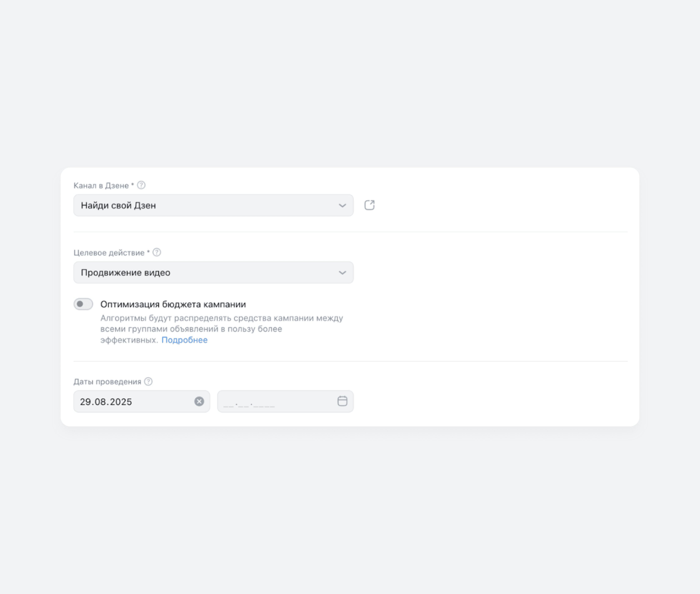Click the required asterisk after Целевое действие

(x=148, y=252)
